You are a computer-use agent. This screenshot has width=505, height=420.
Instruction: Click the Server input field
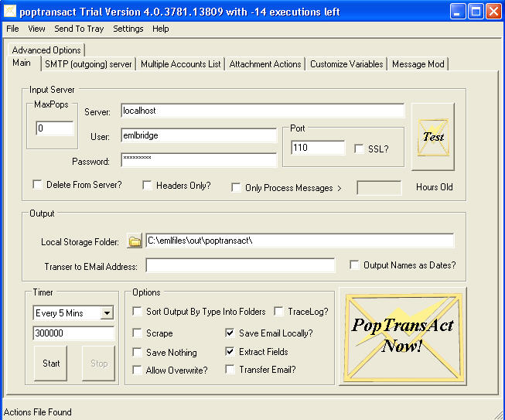click(199, 111)
